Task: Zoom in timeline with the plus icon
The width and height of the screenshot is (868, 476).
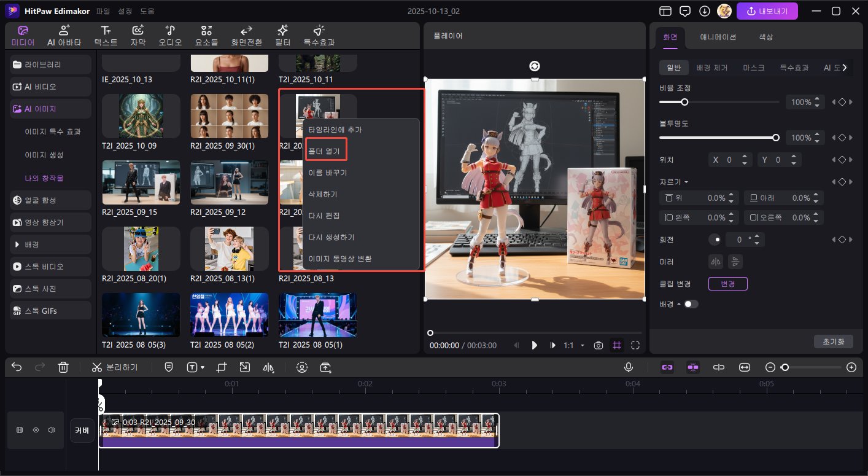Action: coord(851,367)
